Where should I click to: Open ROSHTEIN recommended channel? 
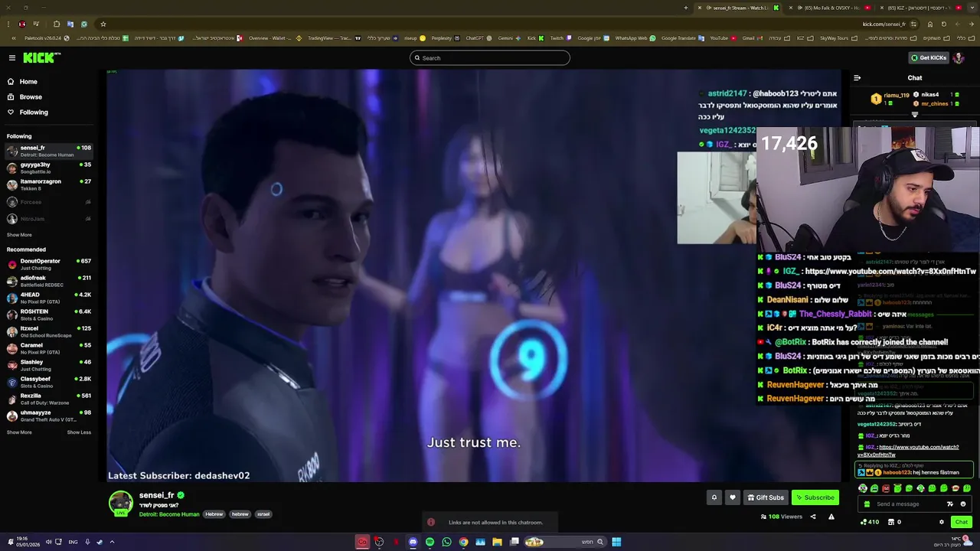click(50, 315)
